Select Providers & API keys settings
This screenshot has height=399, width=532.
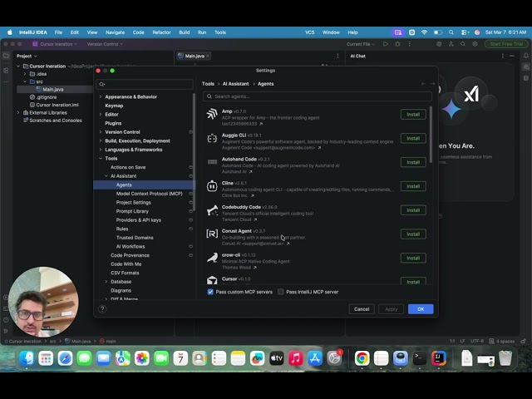pos(139,220)
